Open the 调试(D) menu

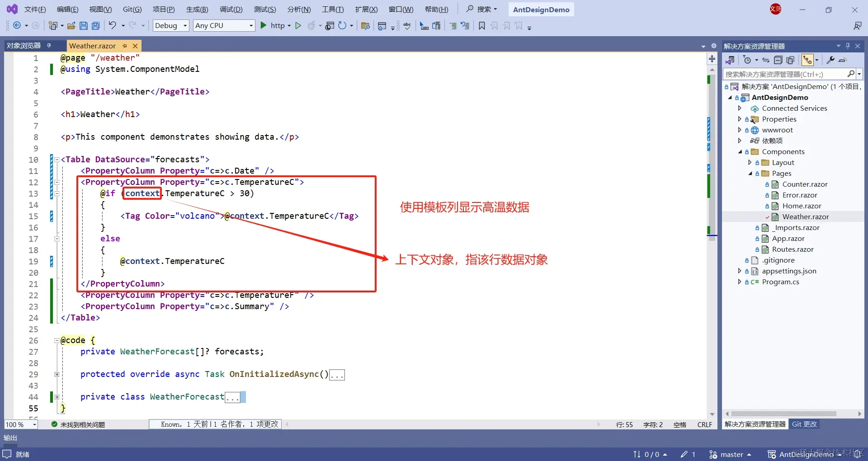231,9
